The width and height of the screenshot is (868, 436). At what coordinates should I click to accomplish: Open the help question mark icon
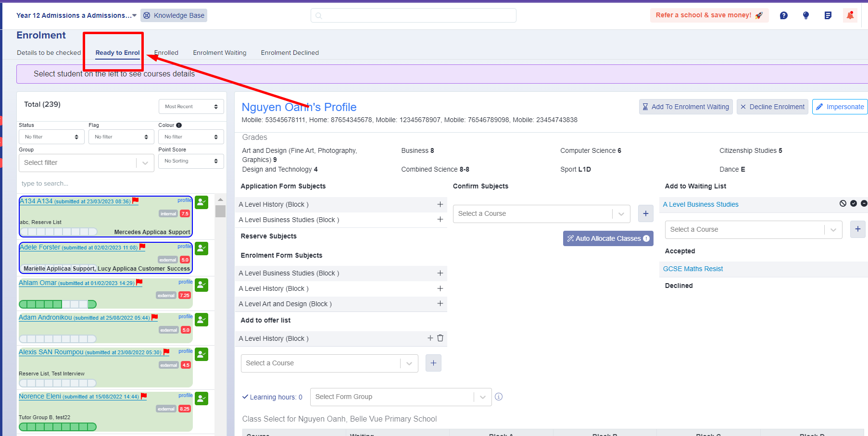pyautogui.click(x=784, y=15)
